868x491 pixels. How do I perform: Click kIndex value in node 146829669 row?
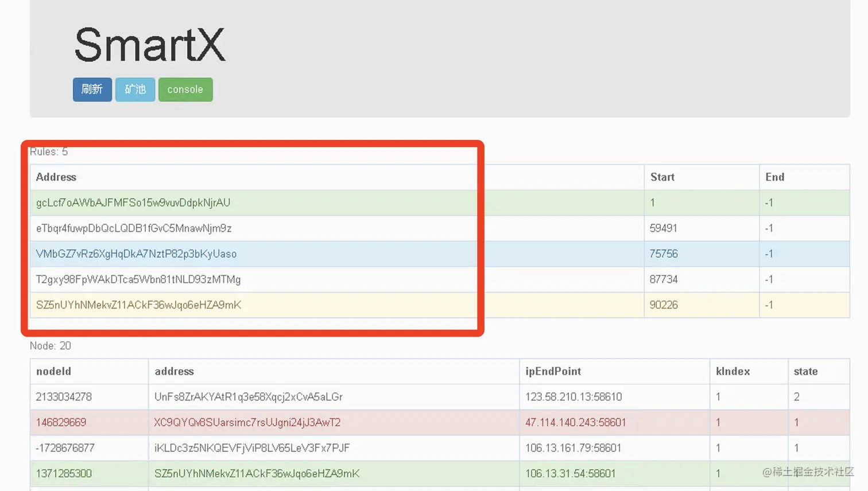click(x=718, y=423)
